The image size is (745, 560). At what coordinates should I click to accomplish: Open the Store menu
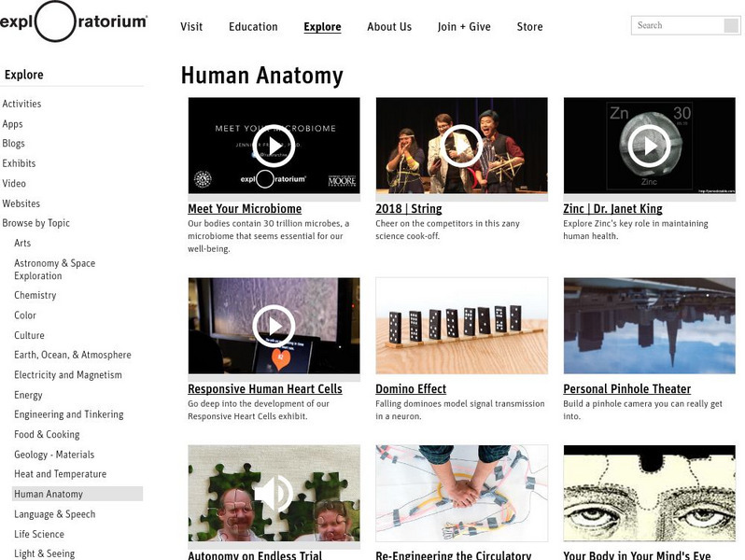click(529, 27)
